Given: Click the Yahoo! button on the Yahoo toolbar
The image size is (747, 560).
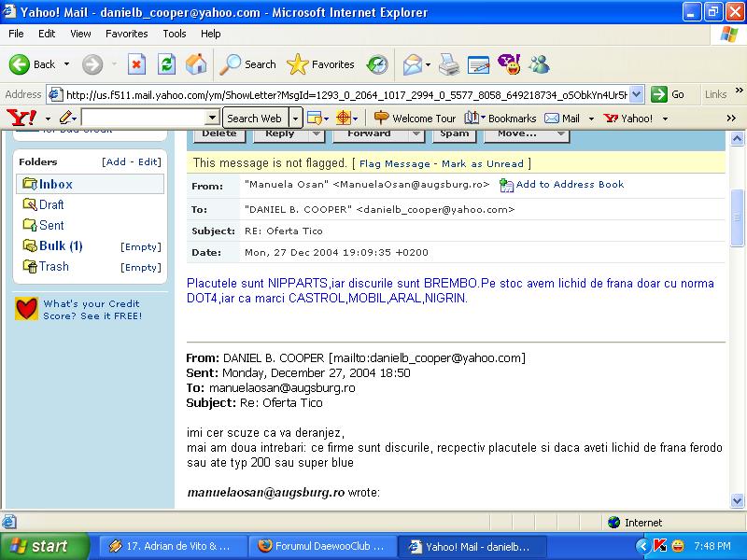Looking at the screenshot, I should click(628, 119).
